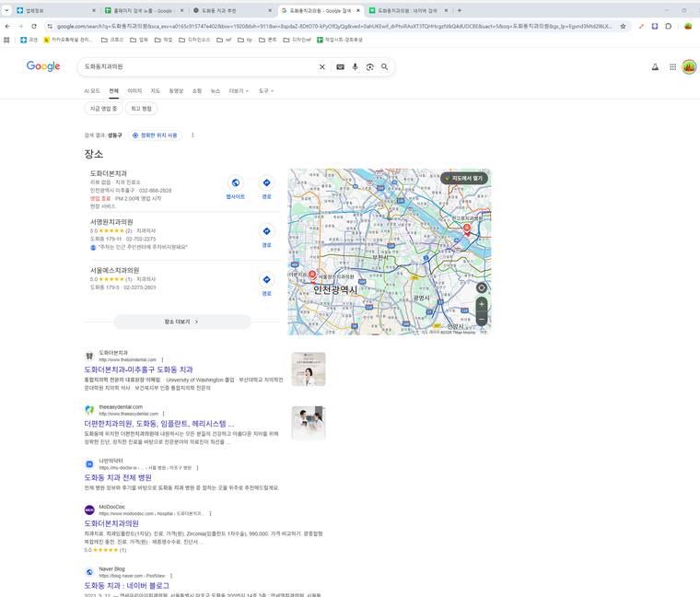Select the 쇼핑 search tab
This screenshot has height=597, width=700.
197,90
